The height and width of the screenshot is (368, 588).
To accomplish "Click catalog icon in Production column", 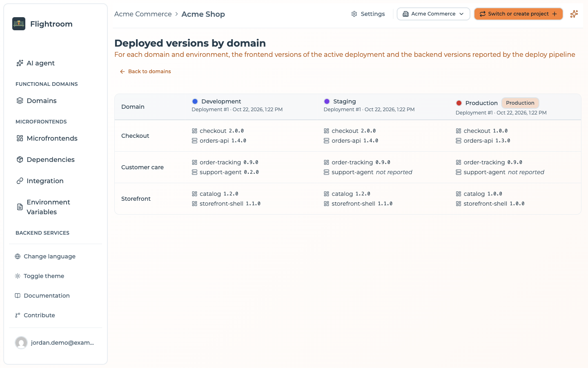I will tap(458, 194).
